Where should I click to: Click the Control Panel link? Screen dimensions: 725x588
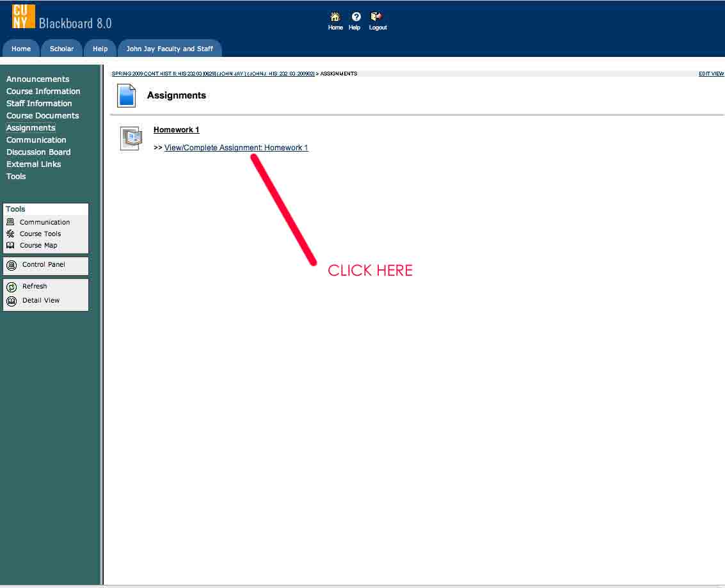click(x=44, y=264)
